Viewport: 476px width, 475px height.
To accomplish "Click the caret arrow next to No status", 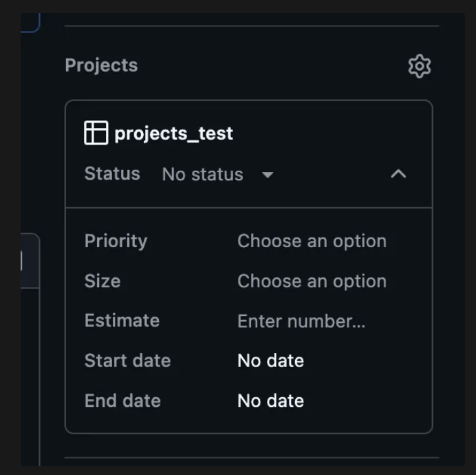I will tap(268, 175).
